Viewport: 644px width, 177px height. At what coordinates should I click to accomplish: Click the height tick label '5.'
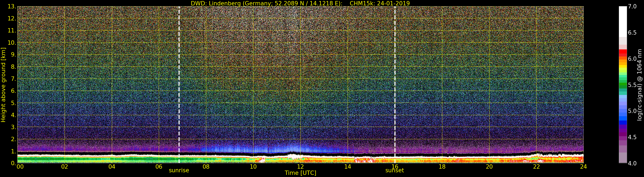click(x=13, y=103)
